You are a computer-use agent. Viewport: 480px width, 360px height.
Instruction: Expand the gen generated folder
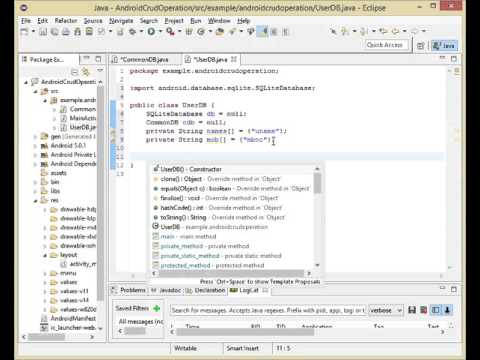[x=35, y=136]
